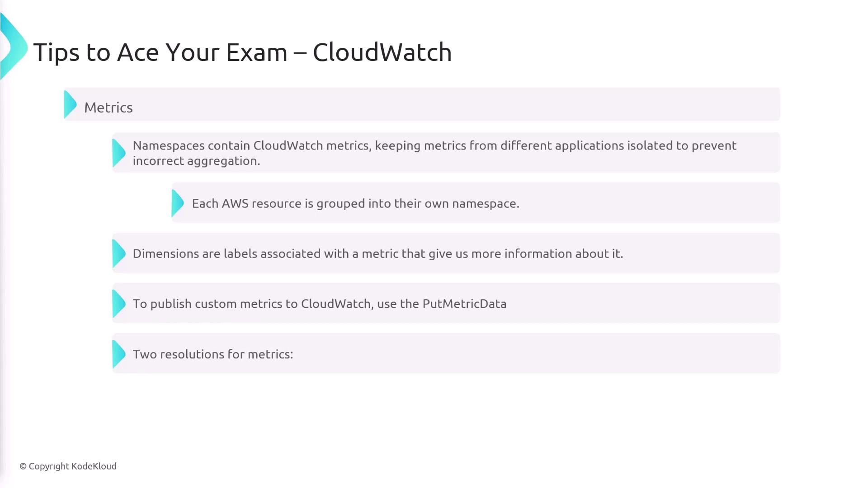The width and height of the screenshot is (868, 488).
Task: Select the Metrics heading text
Action: (x=108, y=108)
